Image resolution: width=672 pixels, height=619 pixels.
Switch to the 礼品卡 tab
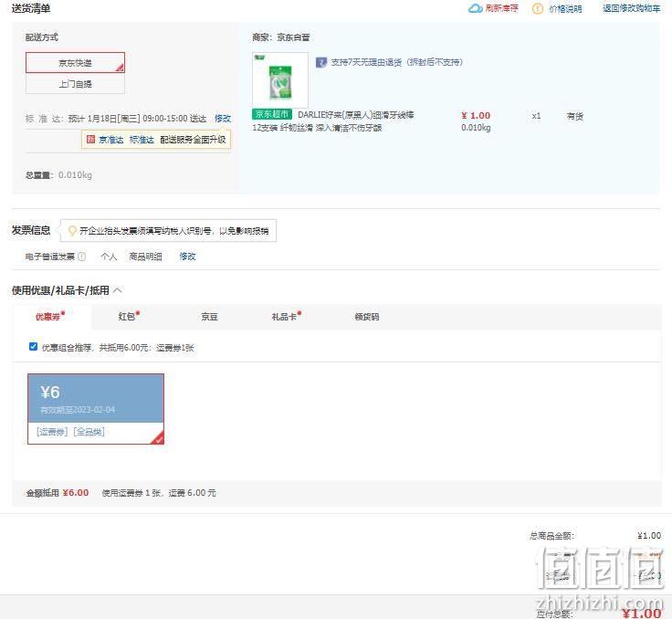286,317
